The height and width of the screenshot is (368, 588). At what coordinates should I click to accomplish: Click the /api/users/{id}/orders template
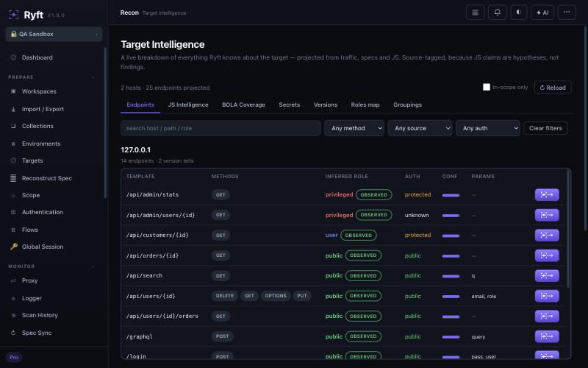(x=162, y=316)
